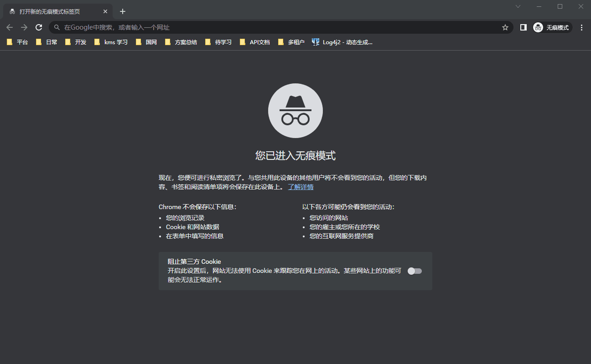Open the kms 学习 bookmark folder

[111, 42]
